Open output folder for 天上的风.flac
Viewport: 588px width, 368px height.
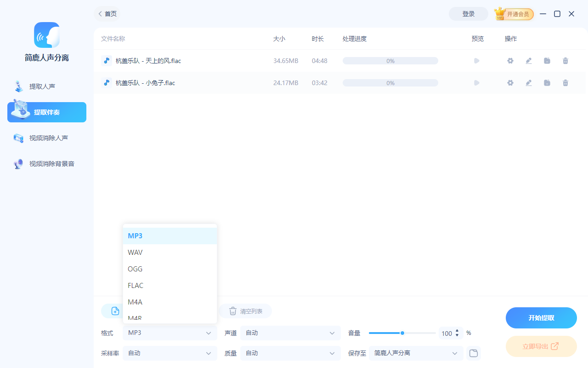(547, 60)
